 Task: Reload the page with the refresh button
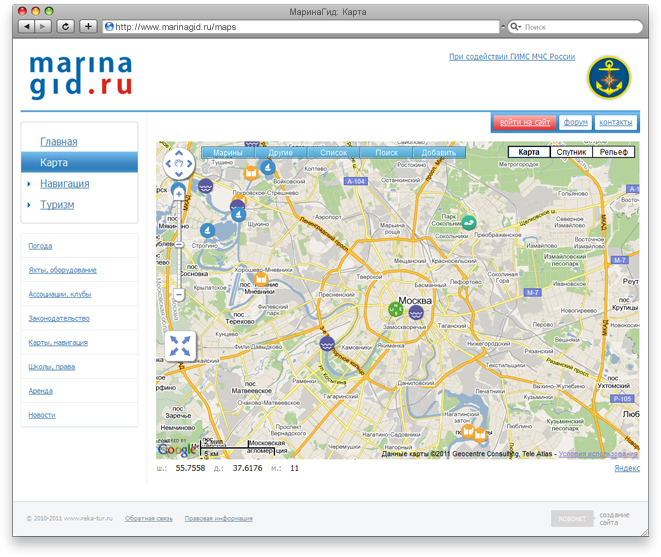65,27
